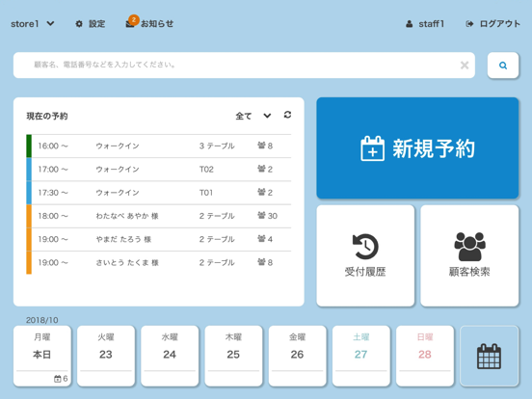The width and height of the screenshot is (532, 399).
Task: Expand the store1 store selector
Action: pyautogui.click(x=32, y=24)
